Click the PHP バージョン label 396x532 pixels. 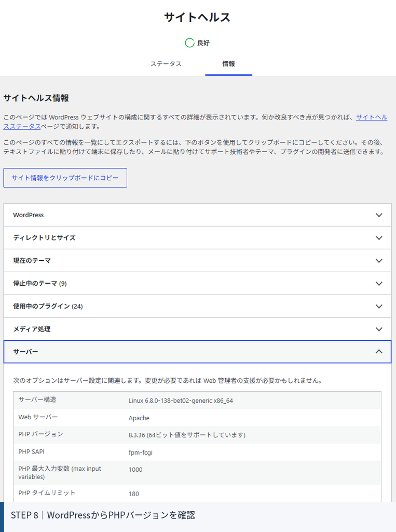pyautogui.click(x=40, y=434)
